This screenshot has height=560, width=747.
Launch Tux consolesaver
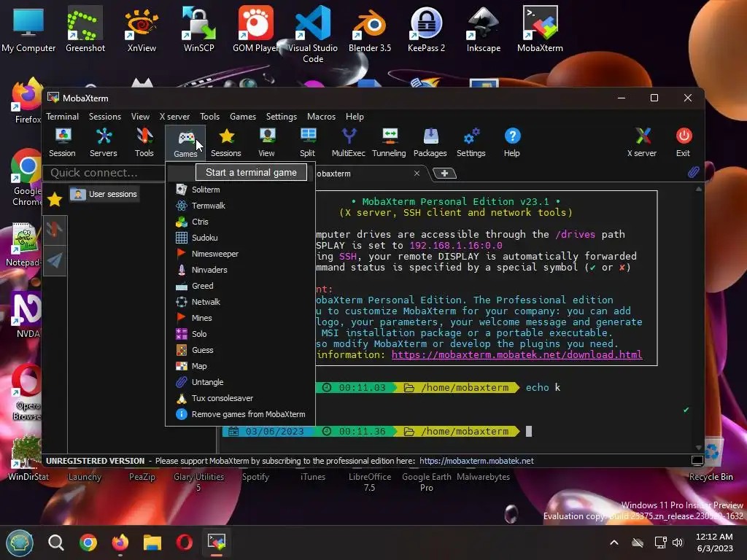(241, 398)
